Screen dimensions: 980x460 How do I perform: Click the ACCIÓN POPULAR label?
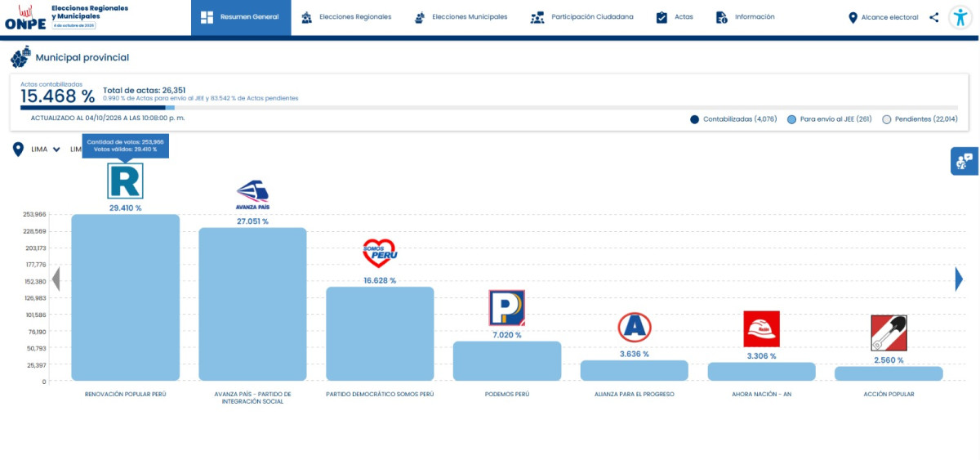(889, 394)
